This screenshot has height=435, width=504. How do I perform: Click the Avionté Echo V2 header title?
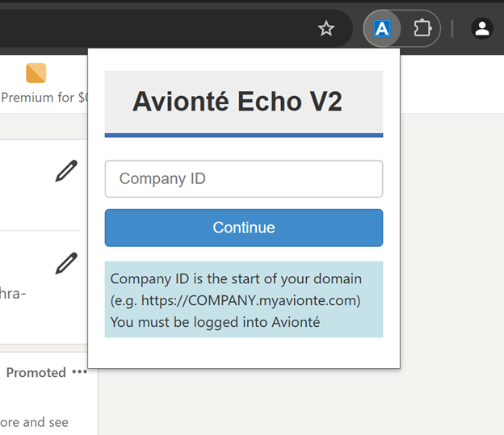(237, 102)
